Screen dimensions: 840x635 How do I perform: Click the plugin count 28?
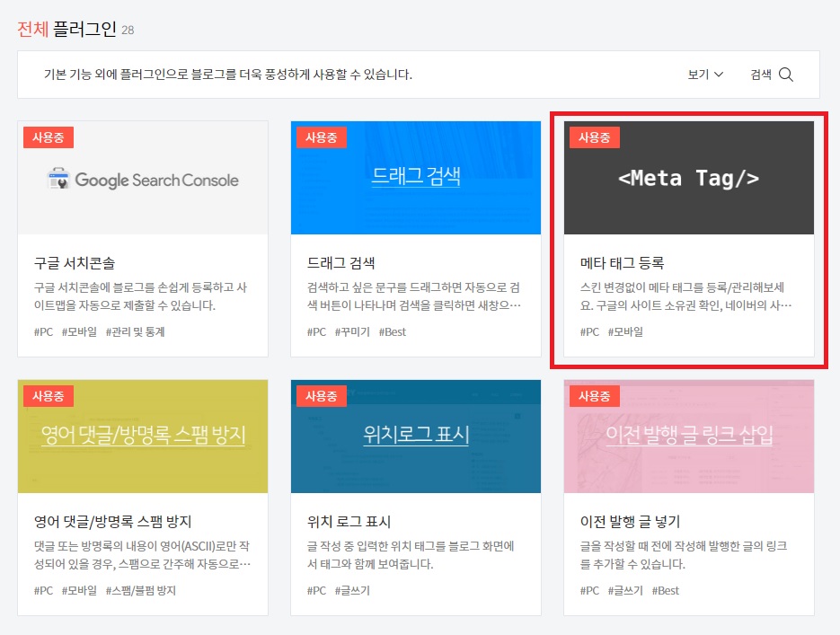click(x=128, y=30)
